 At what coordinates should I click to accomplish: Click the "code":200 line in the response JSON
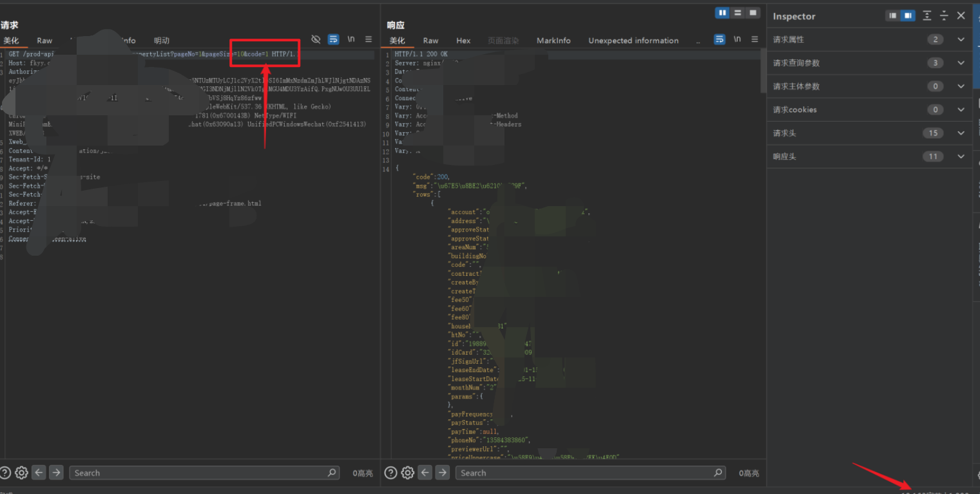[431, 176]
